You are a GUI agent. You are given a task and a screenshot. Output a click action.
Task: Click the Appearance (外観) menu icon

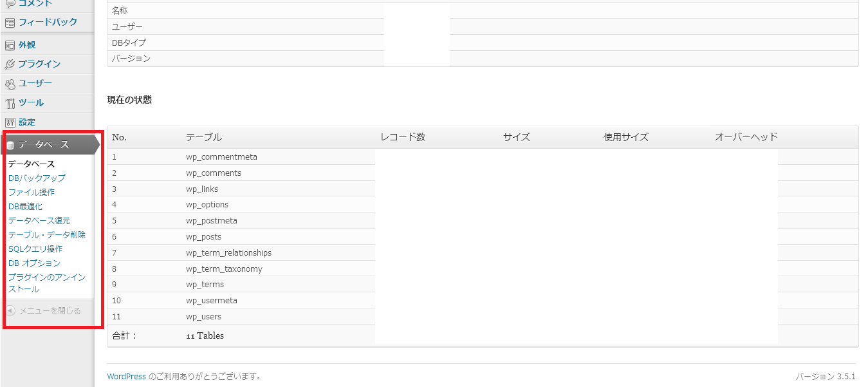[10, 45]
